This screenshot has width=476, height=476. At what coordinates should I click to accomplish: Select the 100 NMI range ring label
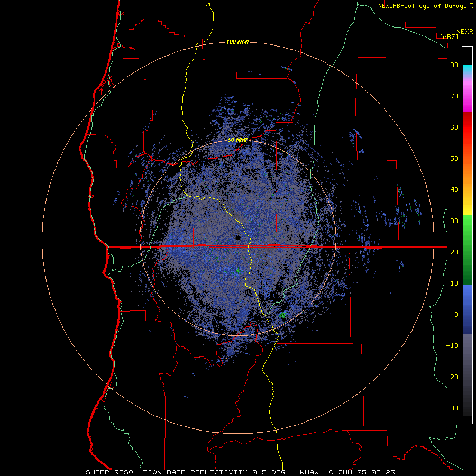pyautogui.click(x=237, y=42)
